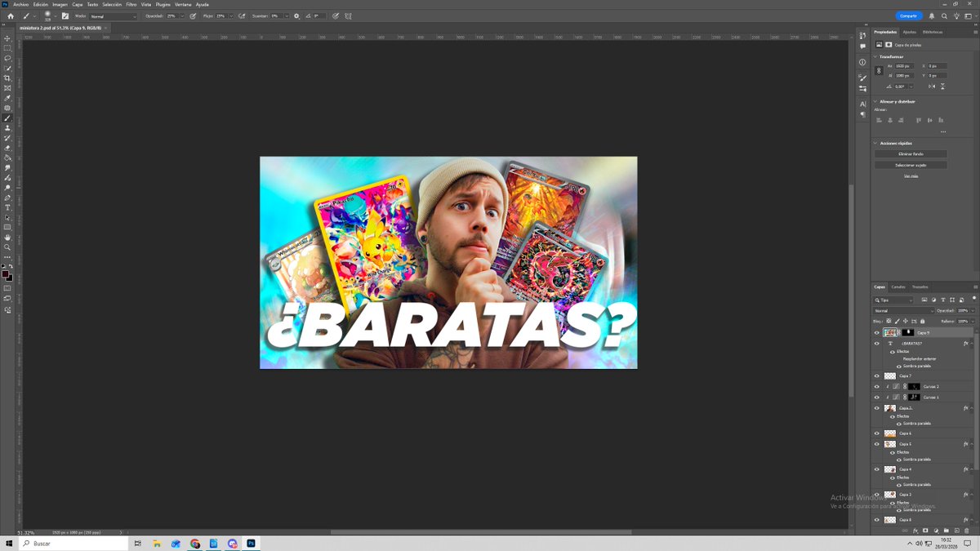980x551 pixels.
Task: Select the Zoom tool
Action: click(x=7, y=247)
